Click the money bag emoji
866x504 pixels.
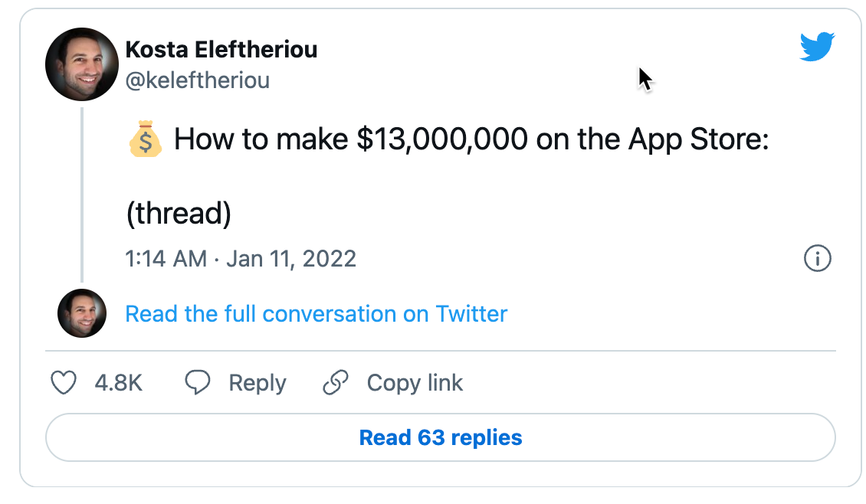(145, 141)
